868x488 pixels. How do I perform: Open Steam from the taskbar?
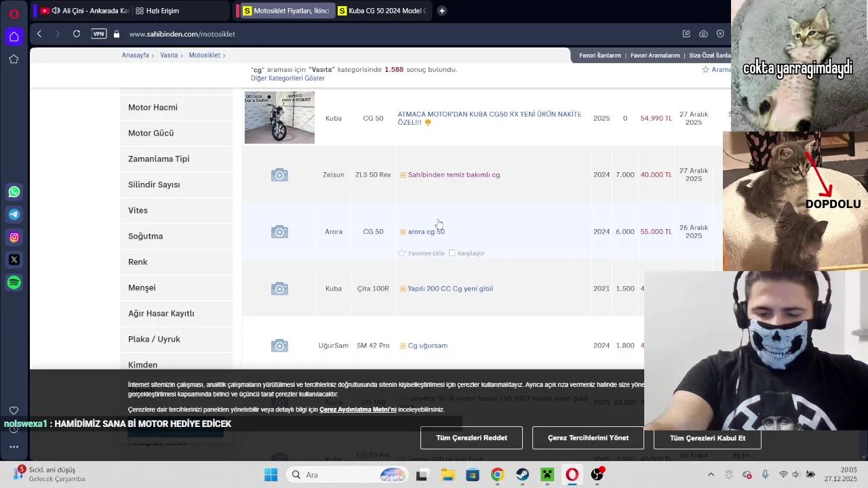(522, 474)
